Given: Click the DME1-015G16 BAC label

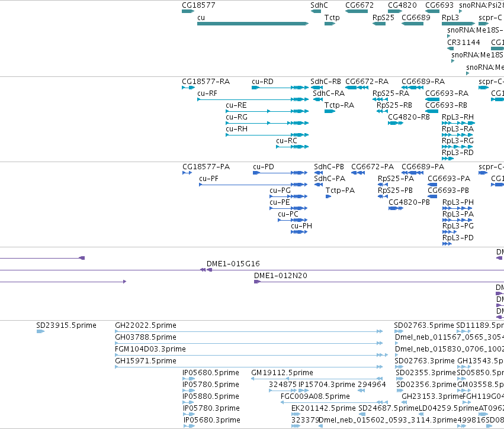Looking at the screenshot, I should tap(233, 264).
